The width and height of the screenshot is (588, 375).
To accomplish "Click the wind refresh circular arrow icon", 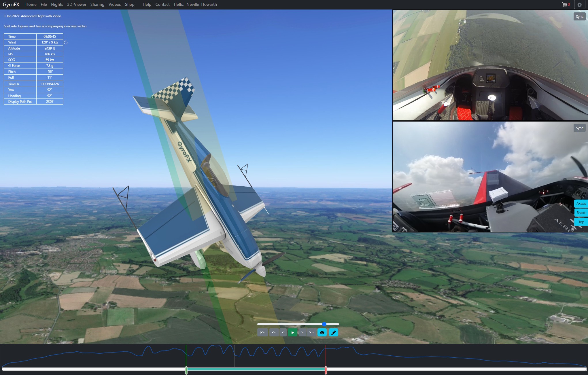I will coord(66,43).
